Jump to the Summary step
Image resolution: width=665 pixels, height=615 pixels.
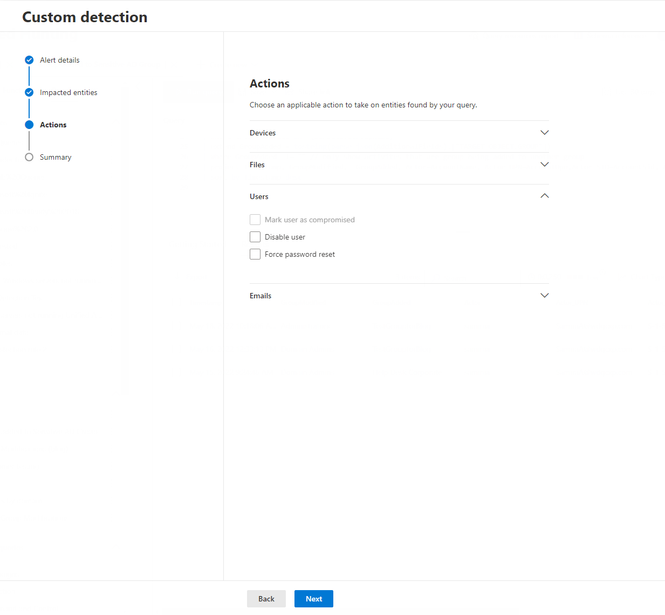tap(56, 157)
